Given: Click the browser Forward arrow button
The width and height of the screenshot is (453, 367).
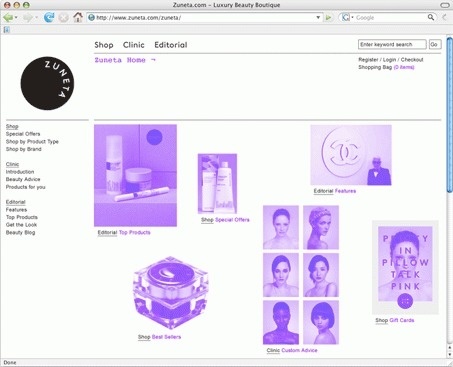Looking at the screenshot, I should [x=28, y=17].
